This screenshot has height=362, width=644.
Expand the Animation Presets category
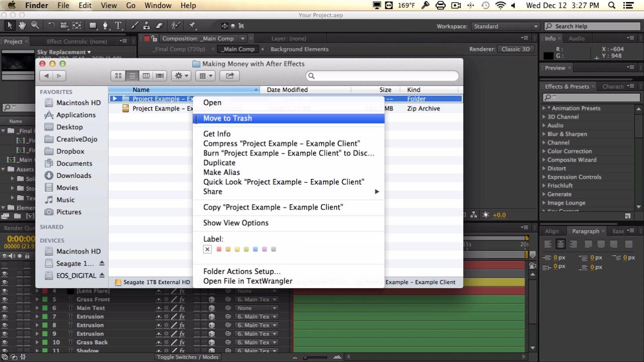(544, 108)
